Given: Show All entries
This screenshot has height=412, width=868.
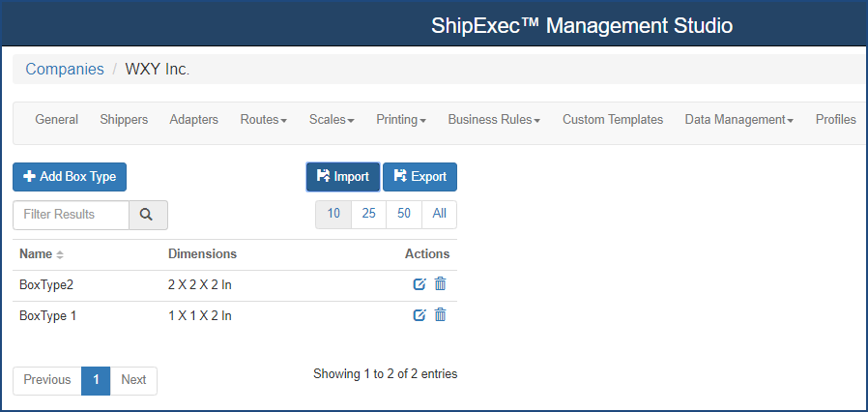Looking at the screenshot, I should point(440,215).
